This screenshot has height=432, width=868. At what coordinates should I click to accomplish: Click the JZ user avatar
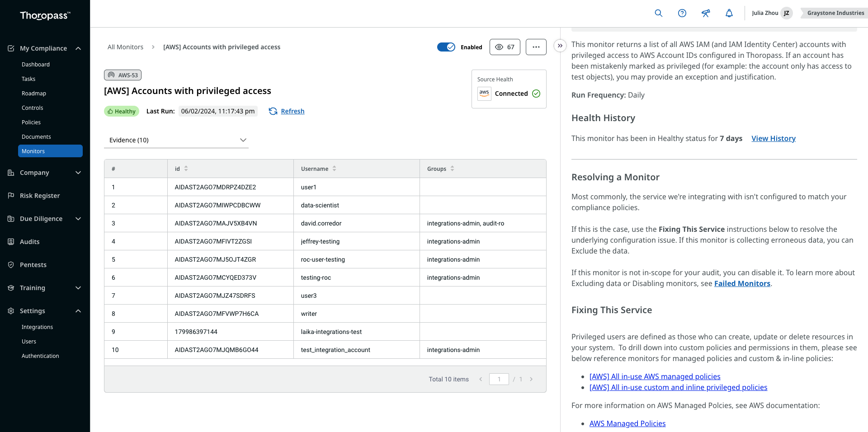pos(787,13)
